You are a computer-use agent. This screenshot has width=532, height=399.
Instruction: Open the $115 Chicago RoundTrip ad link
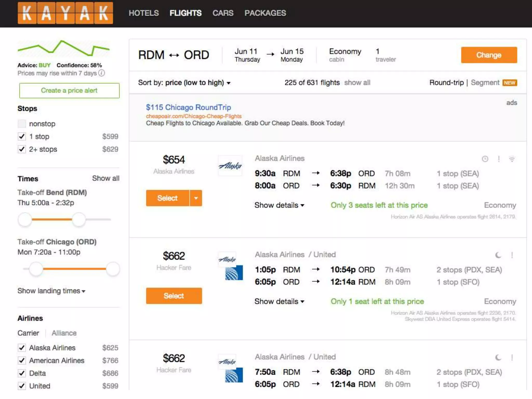pyautogui.click(x=188, y=107)
